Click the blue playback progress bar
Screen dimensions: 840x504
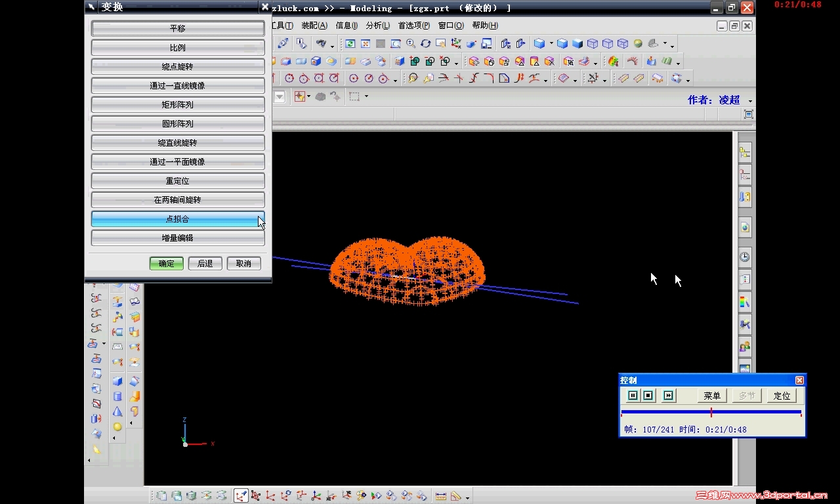pos(711,412)
